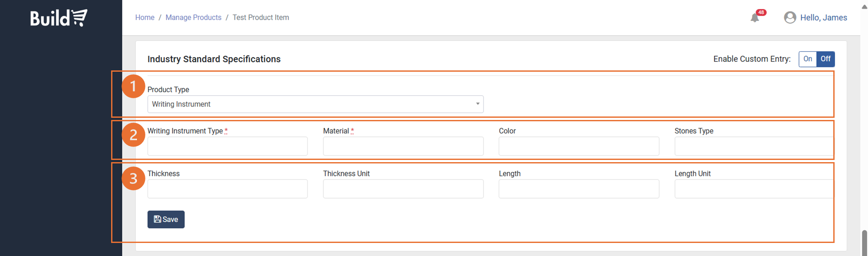Screen dimensions: 868x256
Task: Open the notifications bell icon
Action: tap(755, 18)
